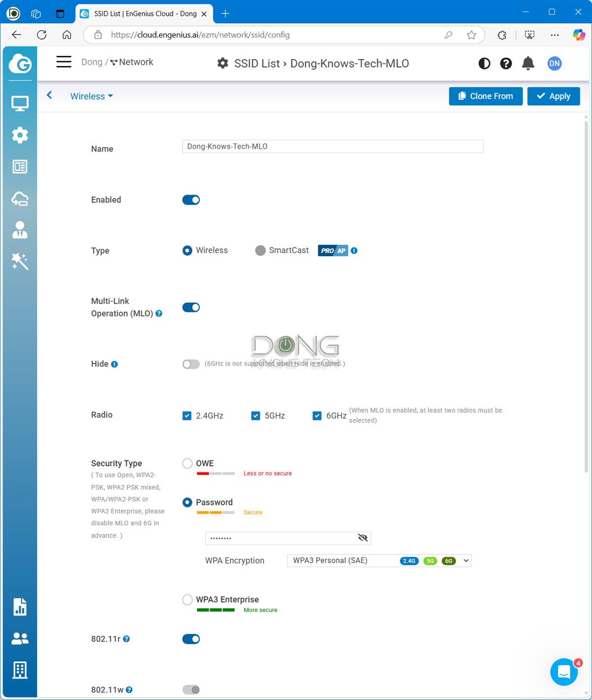Apply the SSID configuration

click(554, 96)
